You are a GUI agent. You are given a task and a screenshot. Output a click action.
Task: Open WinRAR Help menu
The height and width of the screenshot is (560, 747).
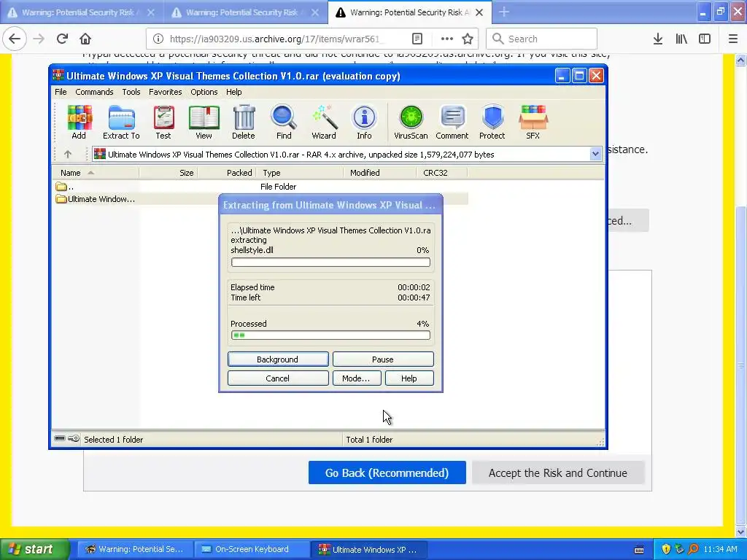[234, 92]
